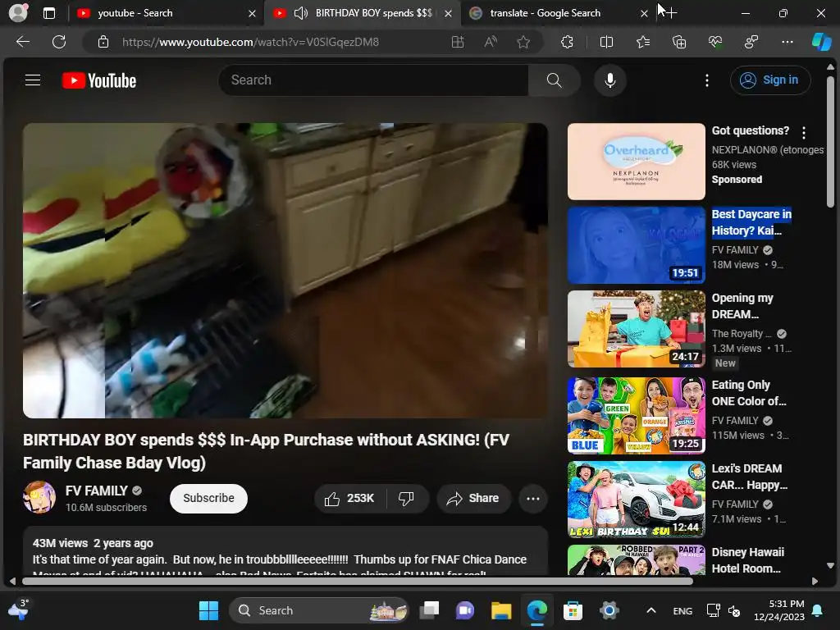Open Edge Collections
Screen dimensions: 840x630
pos(678,42)
